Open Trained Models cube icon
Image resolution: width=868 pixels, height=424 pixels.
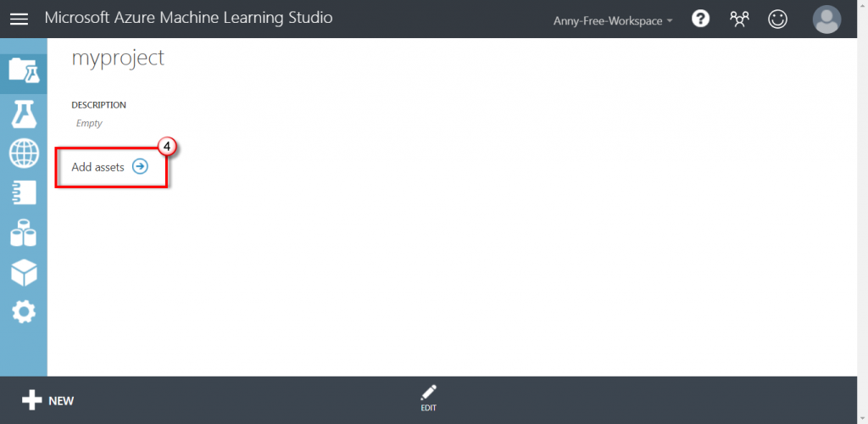[x=23, y=271]
